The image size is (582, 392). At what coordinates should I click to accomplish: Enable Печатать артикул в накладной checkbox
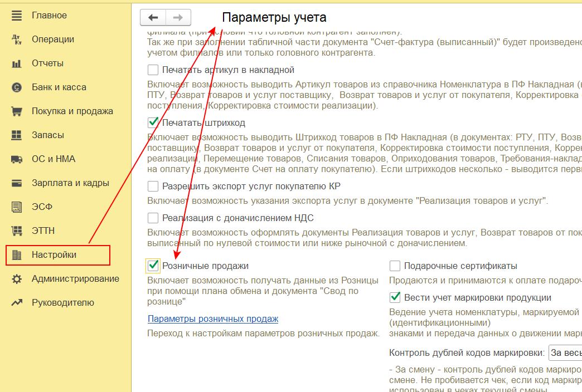click(153, 70)
